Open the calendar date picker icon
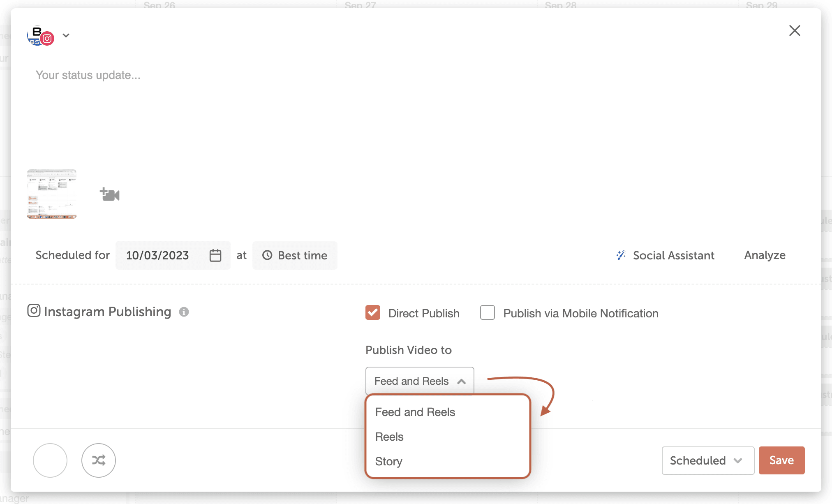Screen dimensions: 832x504 (215, 255)
